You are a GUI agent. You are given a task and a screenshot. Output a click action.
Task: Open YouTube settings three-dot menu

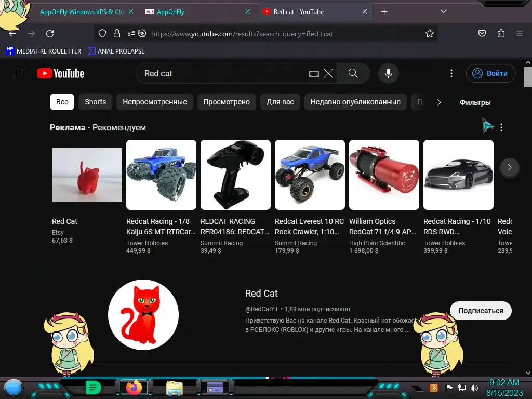click(x=451, y=73)
